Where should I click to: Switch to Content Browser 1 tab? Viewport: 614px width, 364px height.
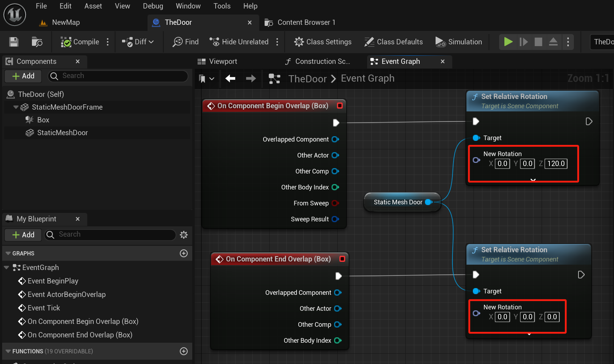300,22
